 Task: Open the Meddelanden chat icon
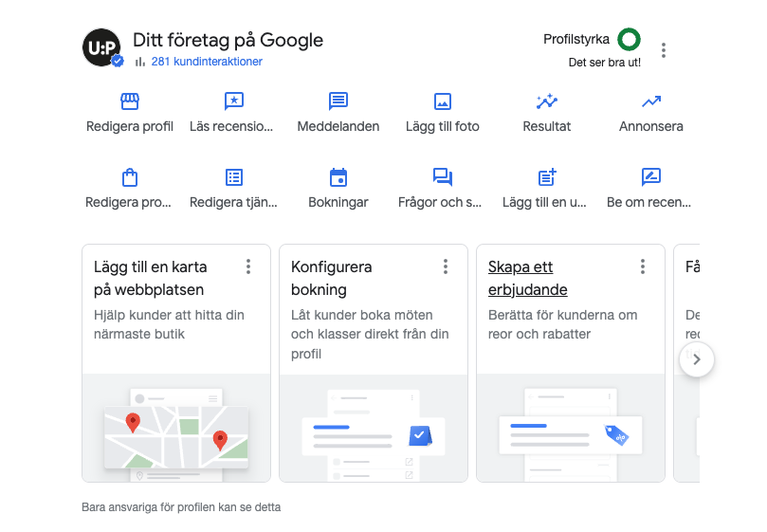(338, 101)
